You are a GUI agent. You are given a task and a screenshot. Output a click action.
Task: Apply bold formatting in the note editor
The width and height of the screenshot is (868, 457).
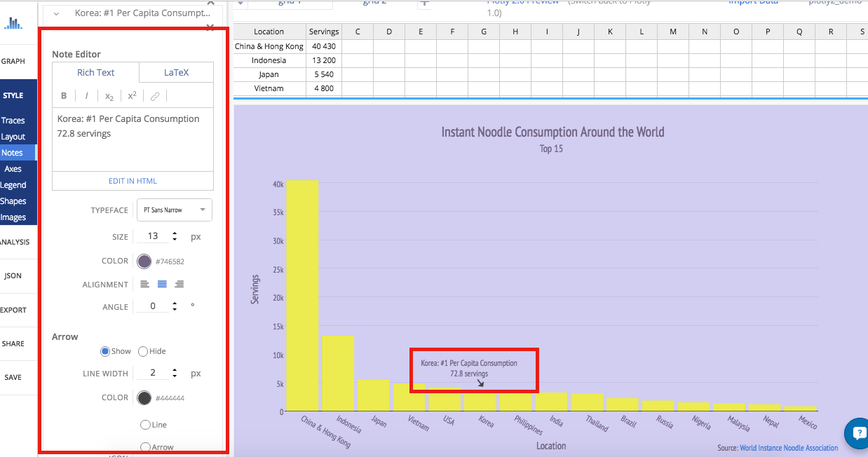point(64,96)
